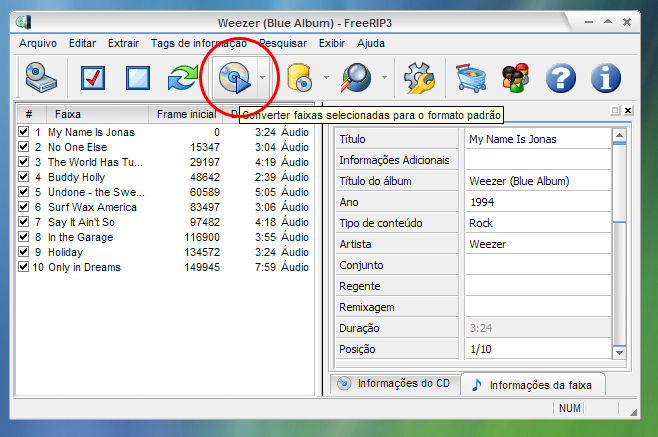Uncheck track 9 Holiday

(24, 252)
